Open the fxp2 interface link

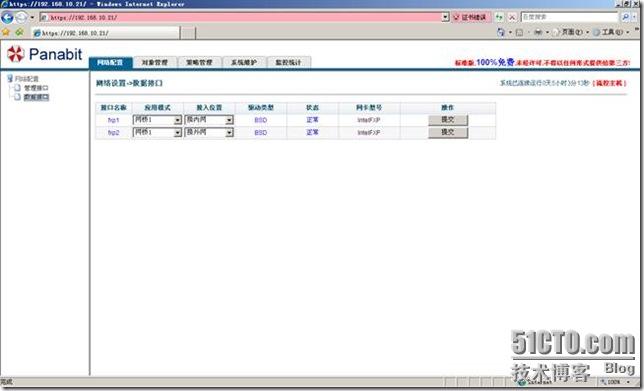pyautogui.click(x=113, y=133)
